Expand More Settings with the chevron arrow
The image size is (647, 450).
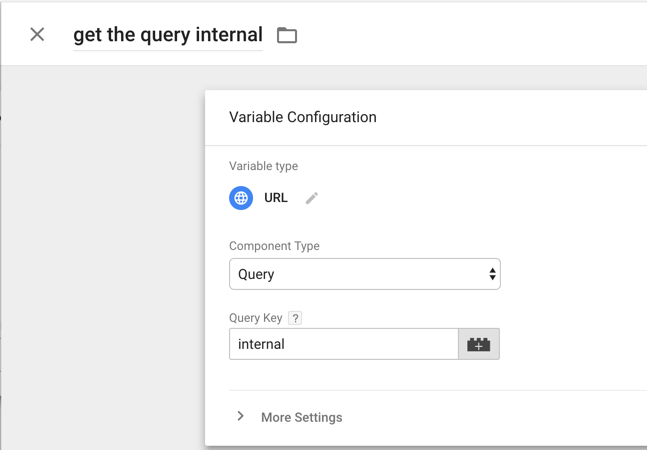pyautogui.click(x=241, y=416)
